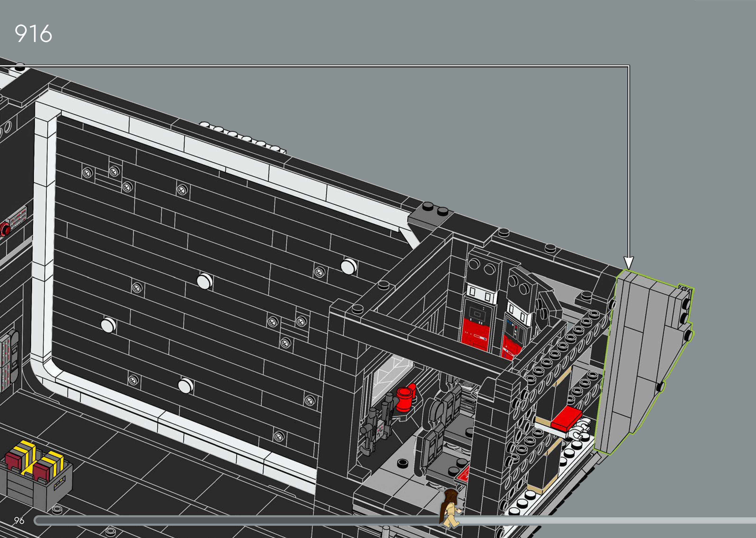Click the lowest white round stud on wall
Image resolution: width=756 pixels, height=538 pixels.
click(186, 386)
